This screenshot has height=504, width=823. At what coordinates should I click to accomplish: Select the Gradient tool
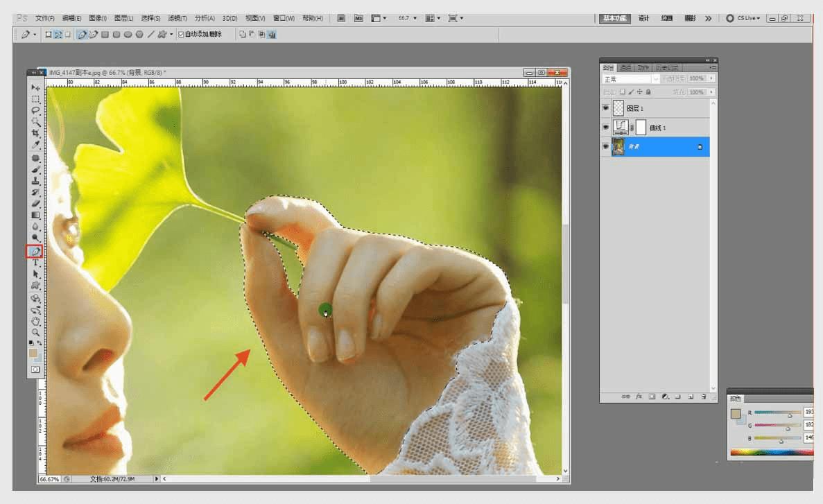tap(35, 215)
